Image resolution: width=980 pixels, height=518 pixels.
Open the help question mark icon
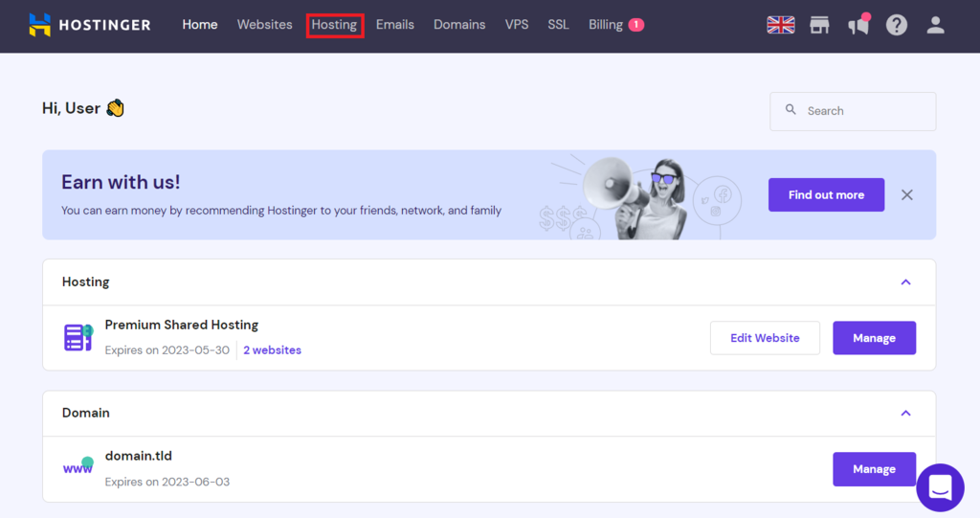[897, 25]
